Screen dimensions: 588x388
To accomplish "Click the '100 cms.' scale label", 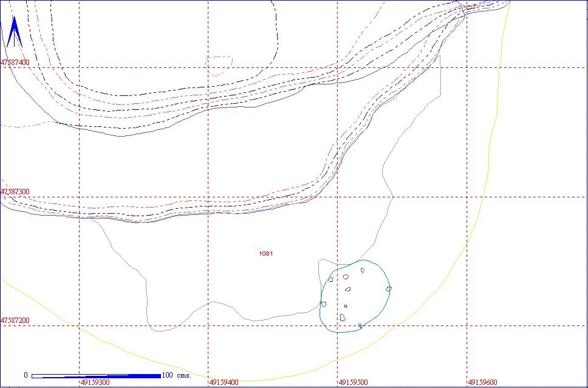I will point(177,375).
